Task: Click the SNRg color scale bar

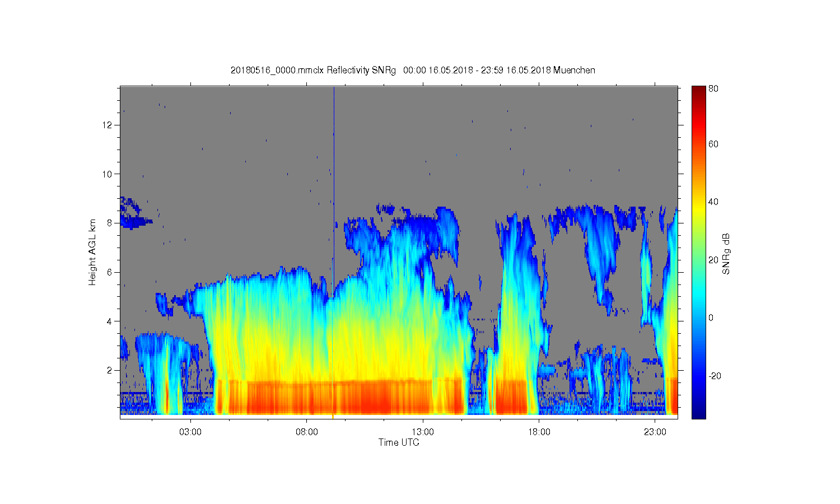Action: coord(698,252)
